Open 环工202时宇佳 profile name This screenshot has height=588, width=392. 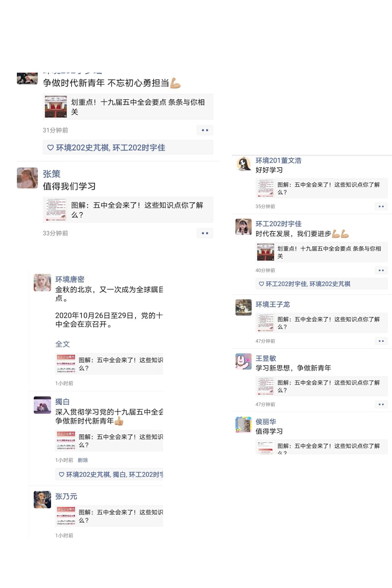coord(278,224)
